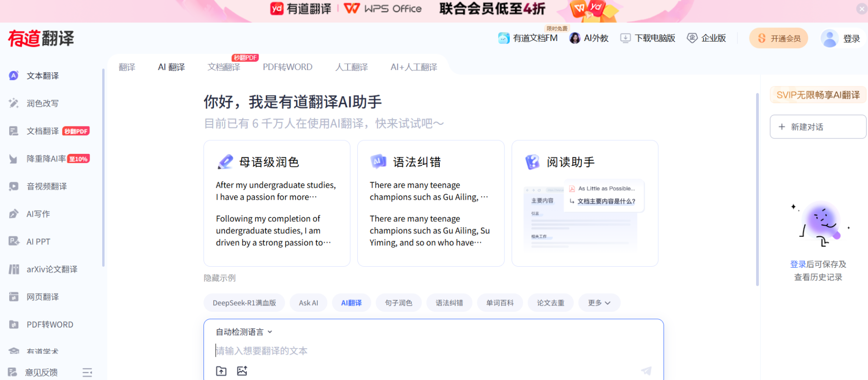
Task: Click the 阅读助手 card icon
Action: point(532,162)
